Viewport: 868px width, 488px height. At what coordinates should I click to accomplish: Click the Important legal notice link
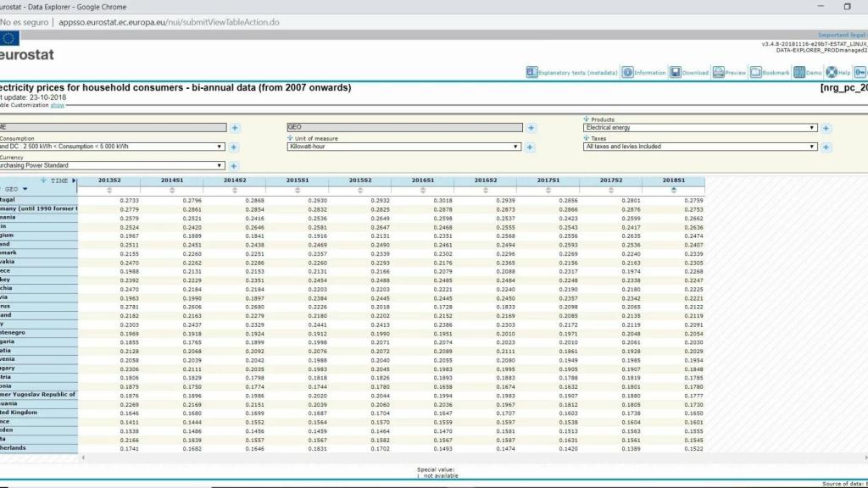(x=842, y=36)
